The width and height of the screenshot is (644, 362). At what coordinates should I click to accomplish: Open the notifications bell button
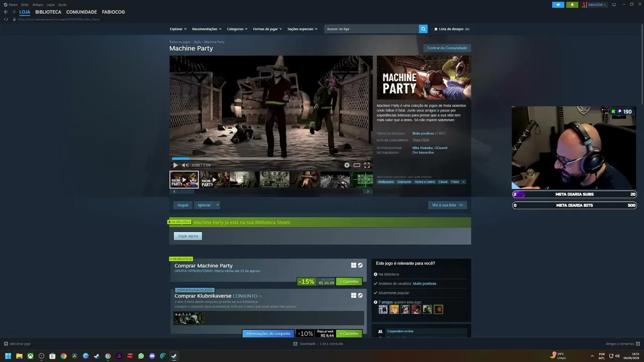(x=572, y=5)
